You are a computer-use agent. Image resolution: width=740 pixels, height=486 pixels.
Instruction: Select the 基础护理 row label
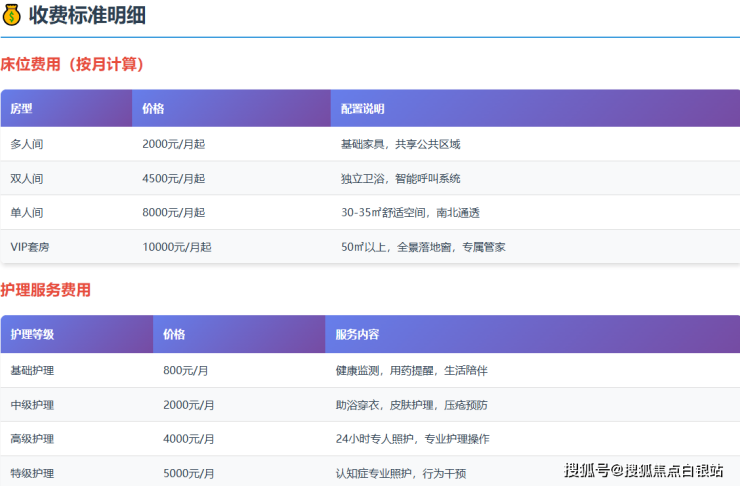pos(32,370)
